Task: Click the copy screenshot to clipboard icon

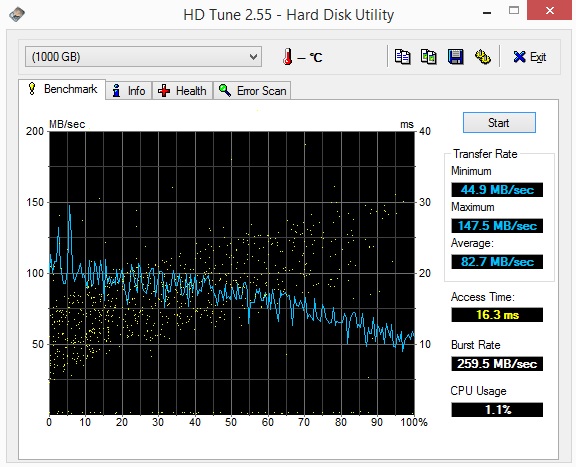Action: pos(429,57)
